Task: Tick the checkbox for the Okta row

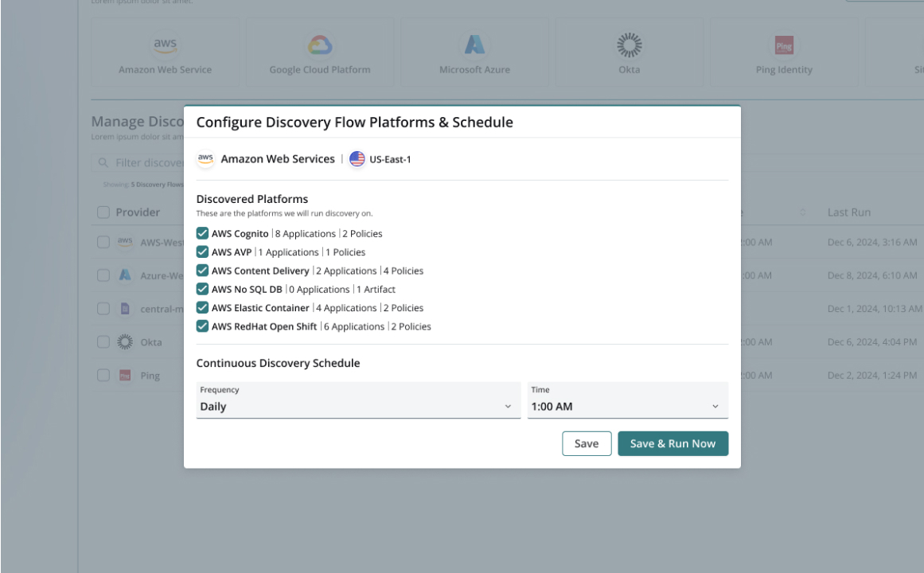Action: click(103, 342)
